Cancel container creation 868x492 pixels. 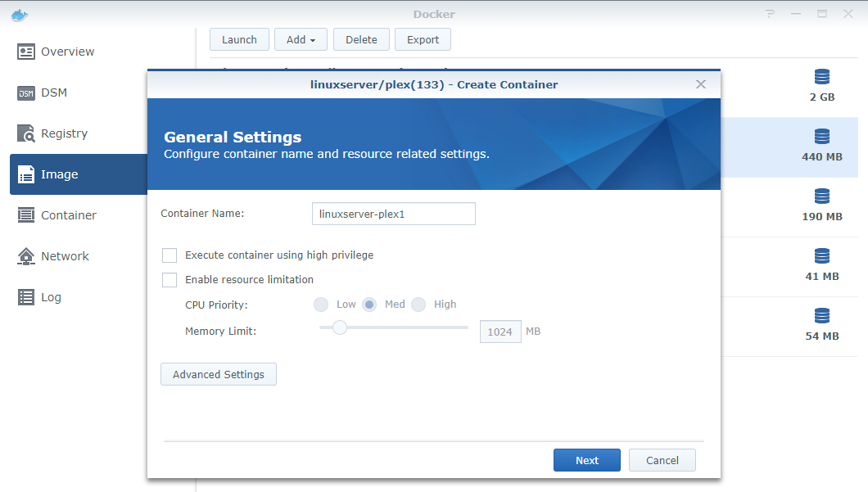point(662,460)
